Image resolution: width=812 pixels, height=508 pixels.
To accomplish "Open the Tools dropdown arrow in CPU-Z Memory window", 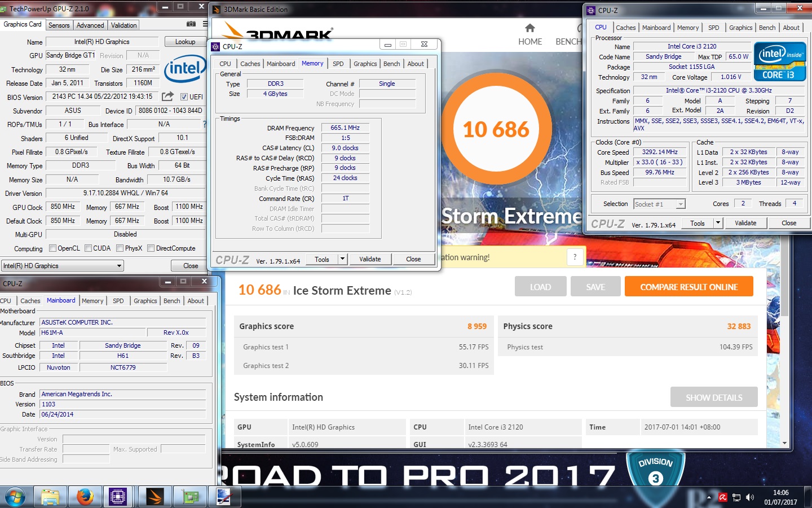I will coord(342,259).
